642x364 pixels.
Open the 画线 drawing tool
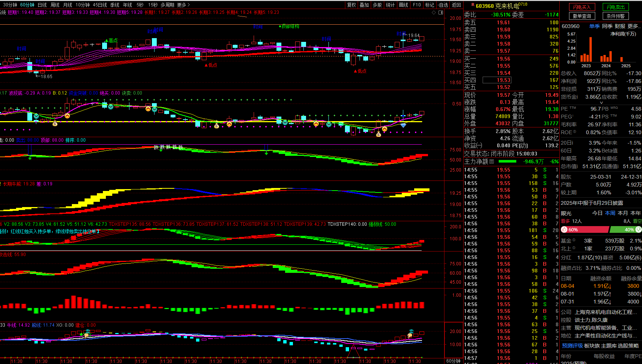[x=403, y=5]
